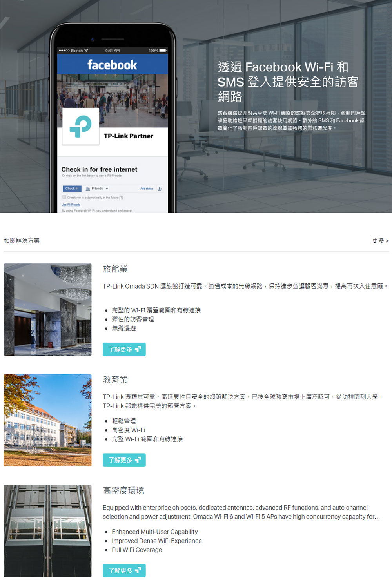Screen dimensions: 392x588
Task: Click 了解更多 button under 教育業
Action: [124, 460]
